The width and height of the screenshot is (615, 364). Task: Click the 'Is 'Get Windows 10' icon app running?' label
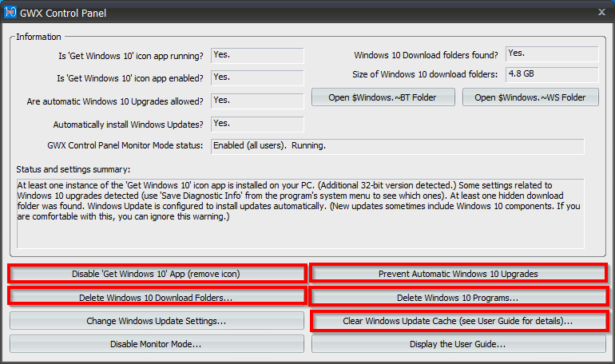(x=131, y=56)
